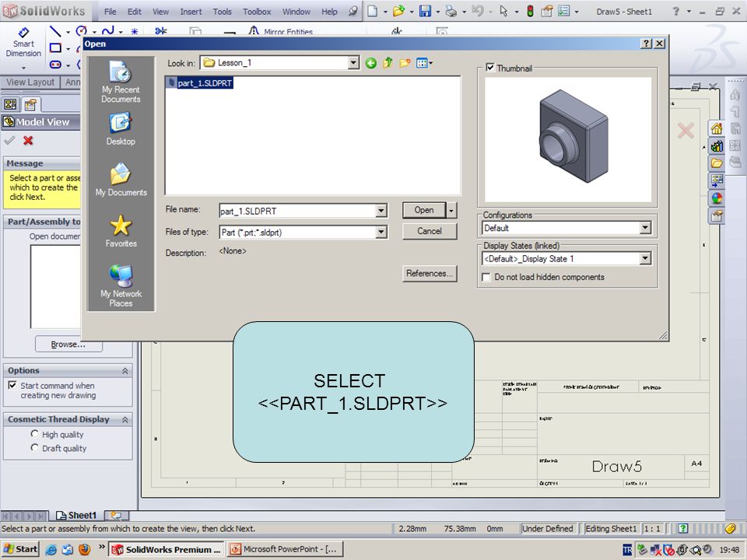Click the Point sketch tool

(x=135, y=32)
